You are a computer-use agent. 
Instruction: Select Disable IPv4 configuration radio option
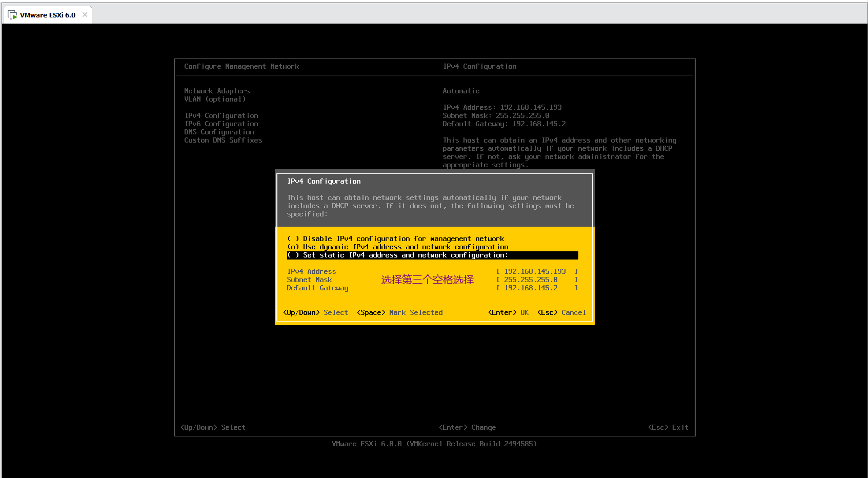[395, 238]
